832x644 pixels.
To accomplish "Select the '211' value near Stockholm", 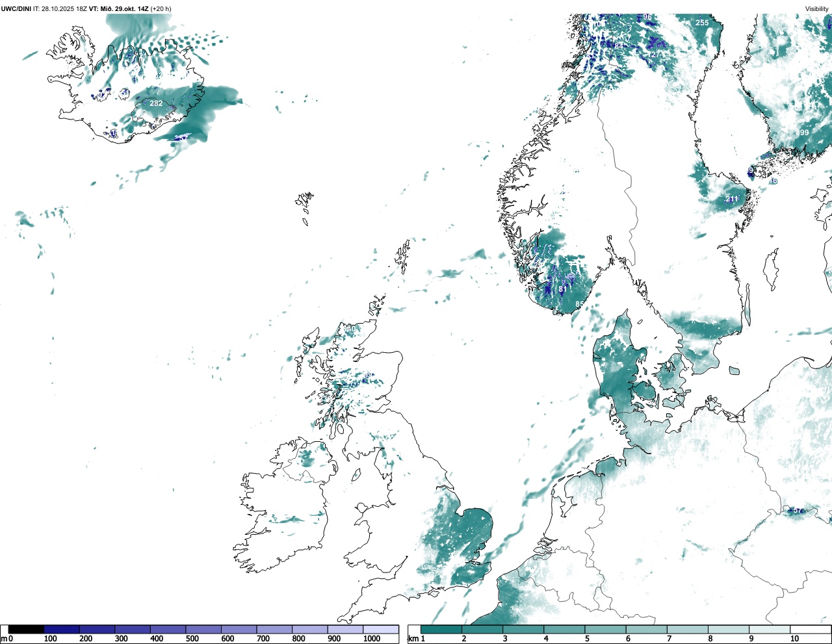I will point(732,200).
